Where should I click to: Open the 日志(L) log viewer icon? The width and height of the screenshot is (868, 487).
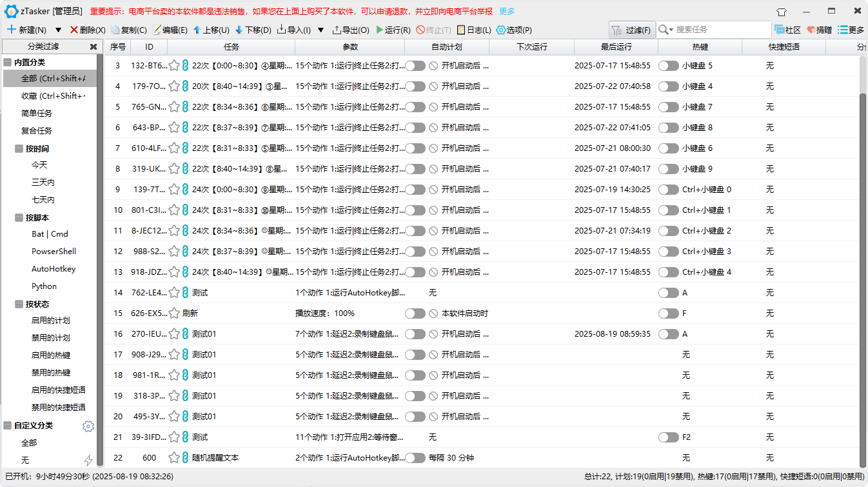pyautogui.click(x=462, y=30)
